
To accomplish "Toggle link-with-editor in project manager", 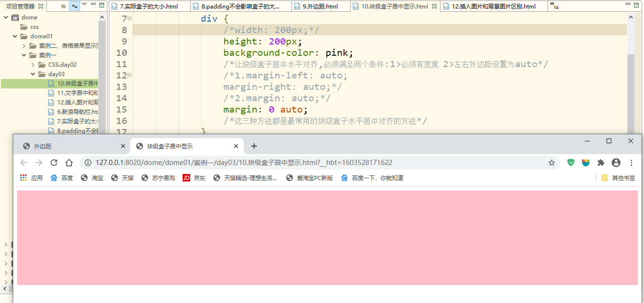I will click(x=74, y=6).
